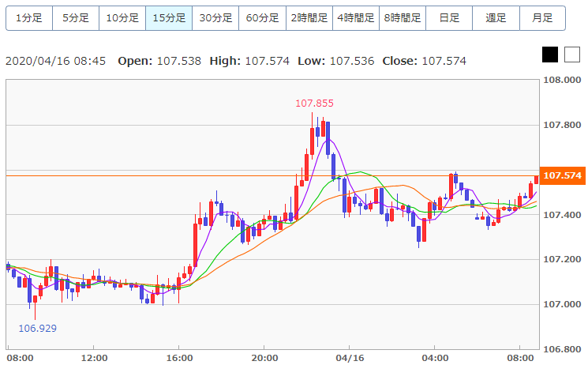Apply the white chart theme swatch
Viewport: 588px width, 365px height.
tap(572, 55)
